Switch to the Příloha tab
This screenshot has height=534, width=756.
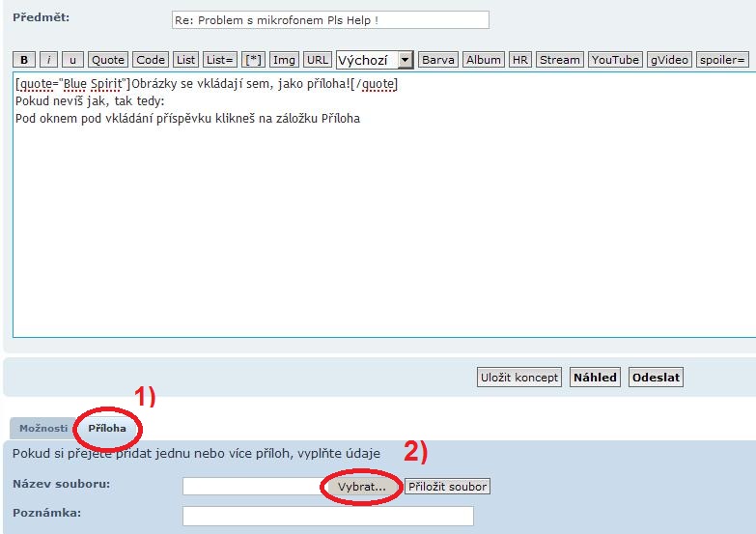(x=107, y=429)
